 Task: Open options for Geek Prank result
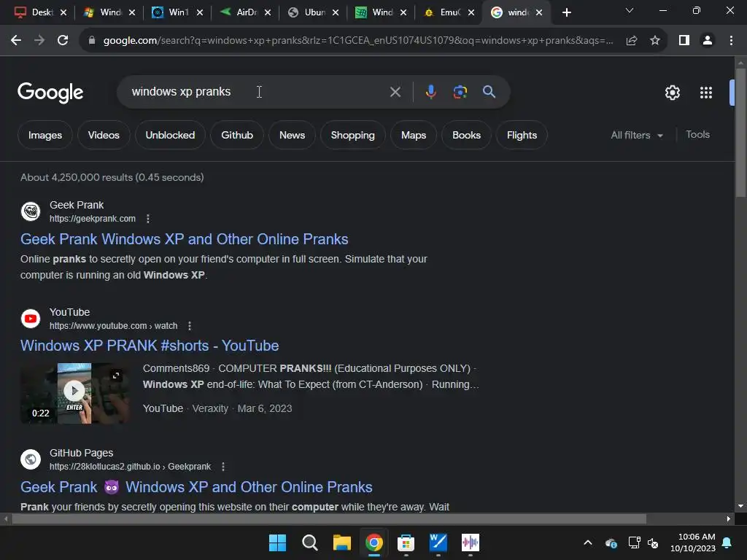tap(148, 219)
